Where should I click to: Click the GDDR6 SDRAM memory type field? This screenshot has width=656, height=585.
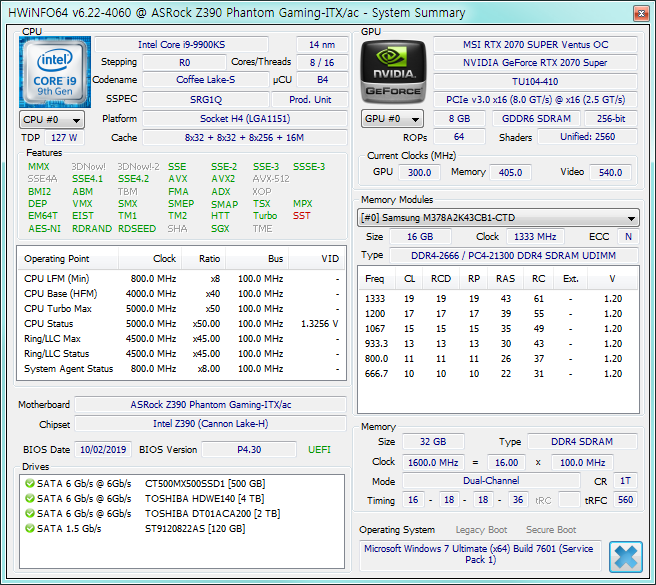[x=536, y=119]
